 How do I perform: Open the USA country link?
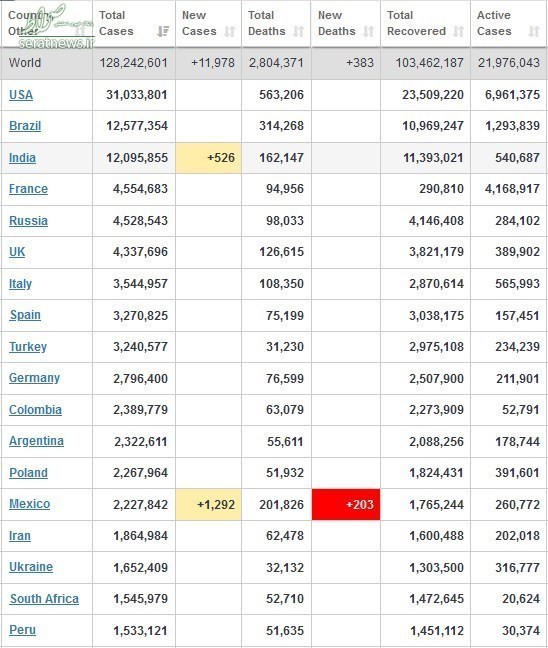21,95
